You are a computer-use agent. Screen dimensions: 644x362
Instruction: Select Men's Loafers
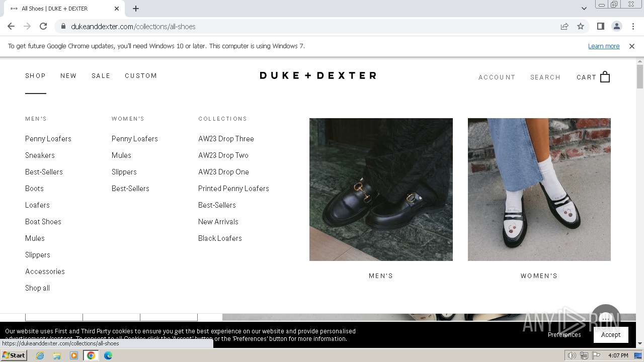point(37,205)
